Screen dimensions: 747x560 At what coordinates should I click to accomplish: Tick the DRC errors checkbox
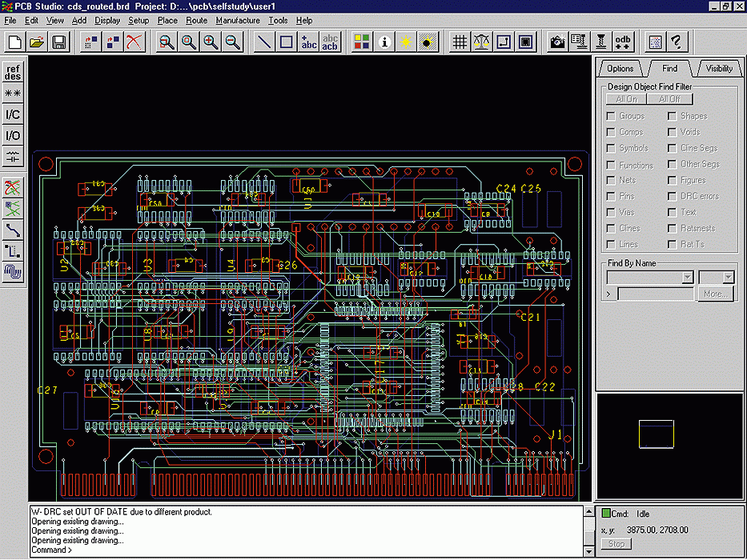point(673,197)
